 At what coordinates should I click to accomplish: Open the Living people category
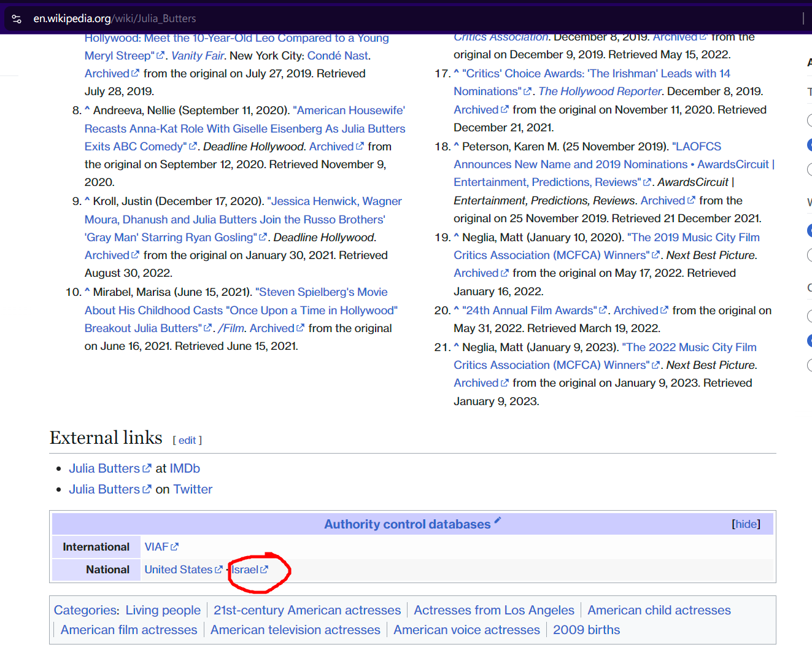pos(163,610)
